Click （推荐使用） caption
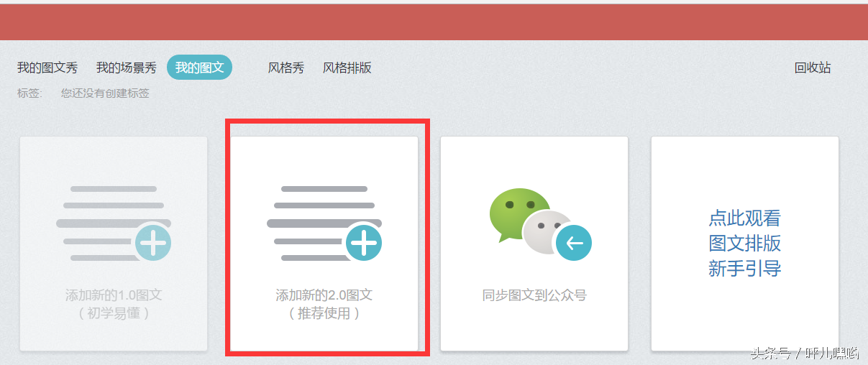868x365 pixels. pyautogui.click(x=324, y=314)
